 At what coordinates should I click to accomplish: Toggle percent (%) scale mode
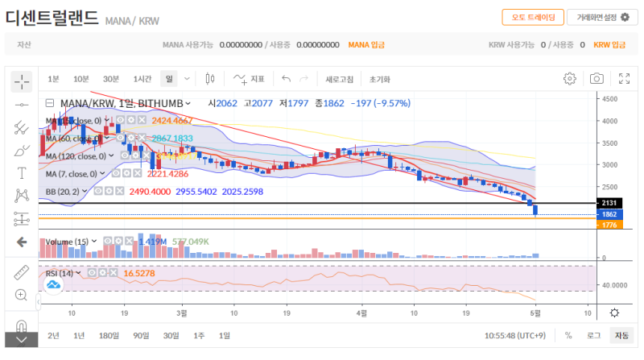click(x=568, y=335)
